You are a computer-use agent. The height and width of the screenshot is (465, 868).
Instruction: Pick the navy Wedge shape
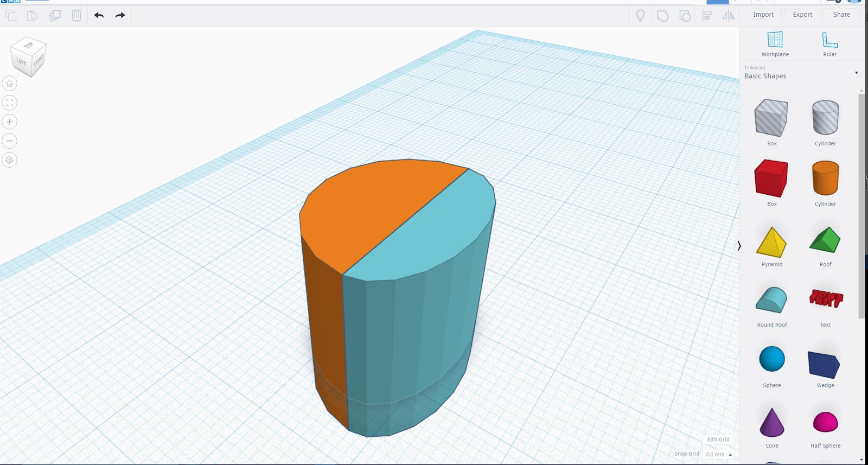pyautogui.click(x=824, y=365)
